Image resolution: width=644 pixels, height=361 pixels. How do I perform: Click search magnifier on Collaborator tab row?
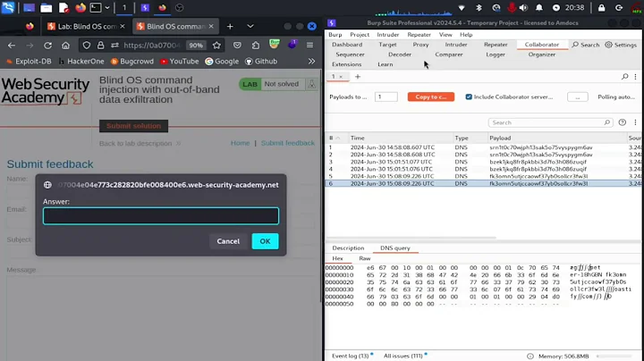pyautogui.click(x=624, y=76)
